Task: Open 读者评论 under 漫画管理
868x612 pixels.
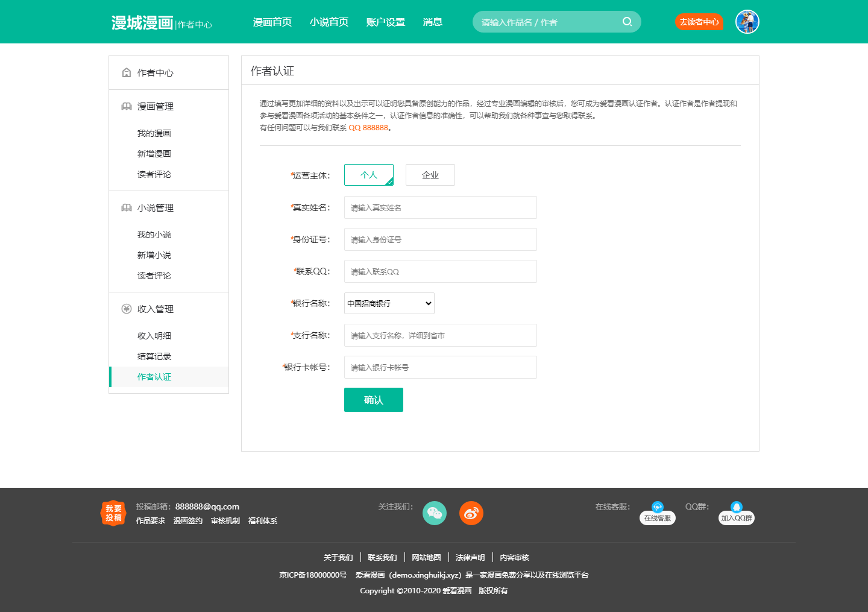Action: (x=154, y=174)
